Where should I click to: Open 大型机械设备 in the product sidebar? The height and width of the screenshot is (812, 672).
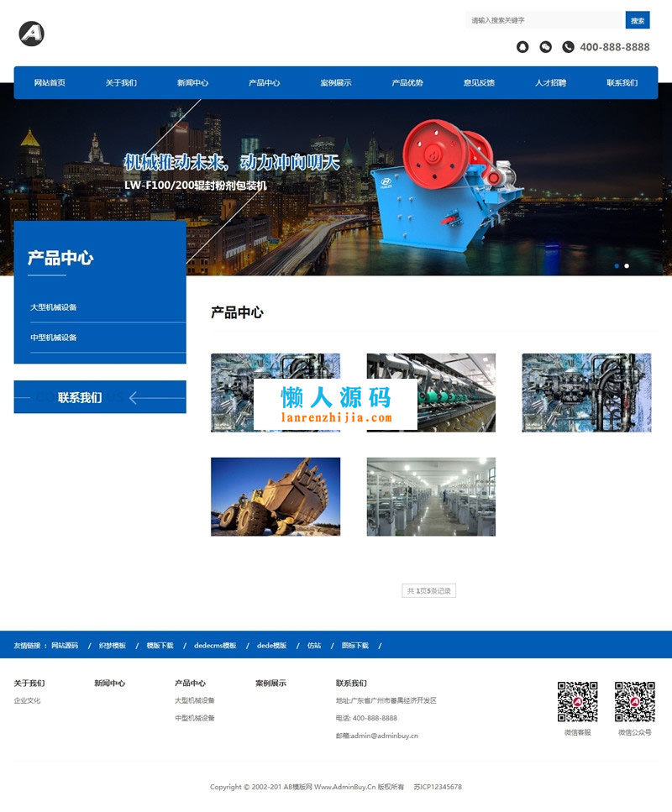[55, 307]
